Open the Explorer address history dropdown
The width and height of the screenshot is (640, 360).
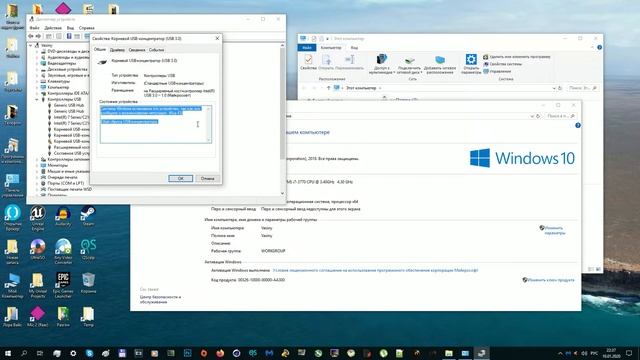(554, 88)
